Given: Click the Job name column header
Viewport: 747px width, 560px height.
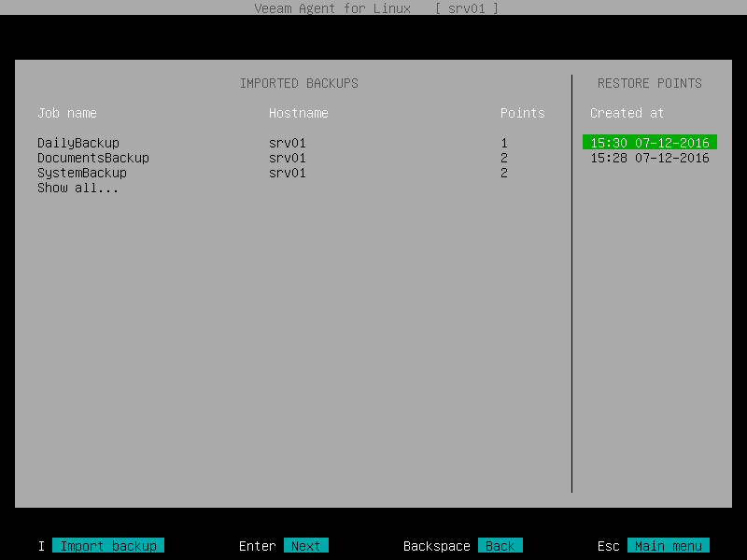Looking at the screenshot, I should point(67,113).
